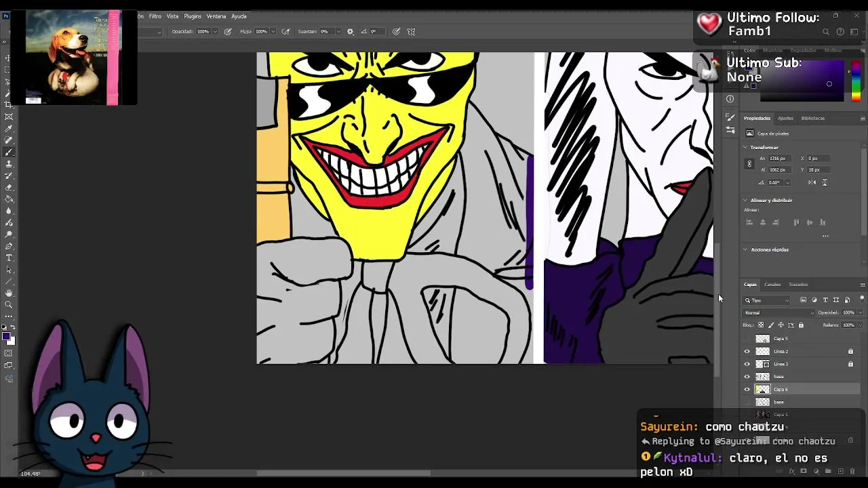This screenshot has width=868, height=488.
Task: Select the Pen tool
Action: point(9,246)
